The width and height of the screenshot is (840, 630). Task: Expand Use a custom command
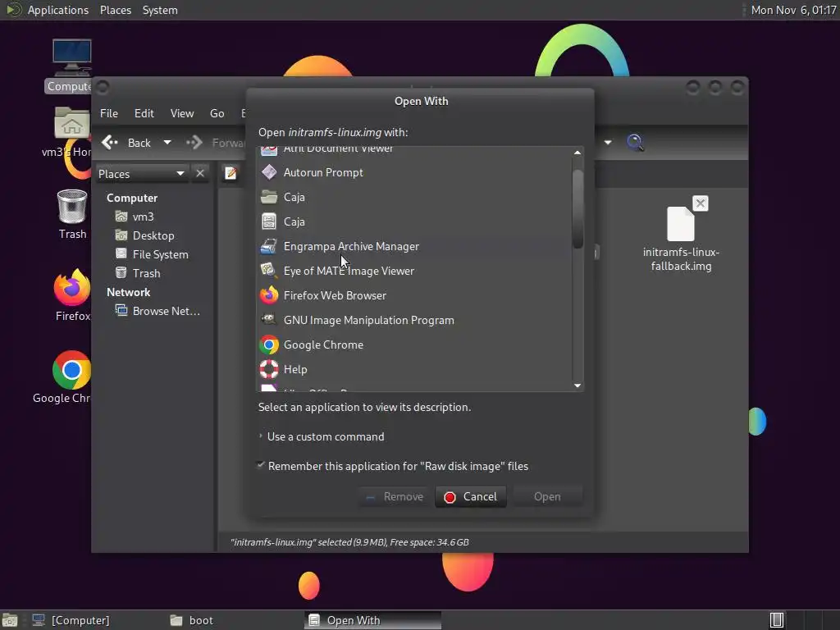pos(261,436)
